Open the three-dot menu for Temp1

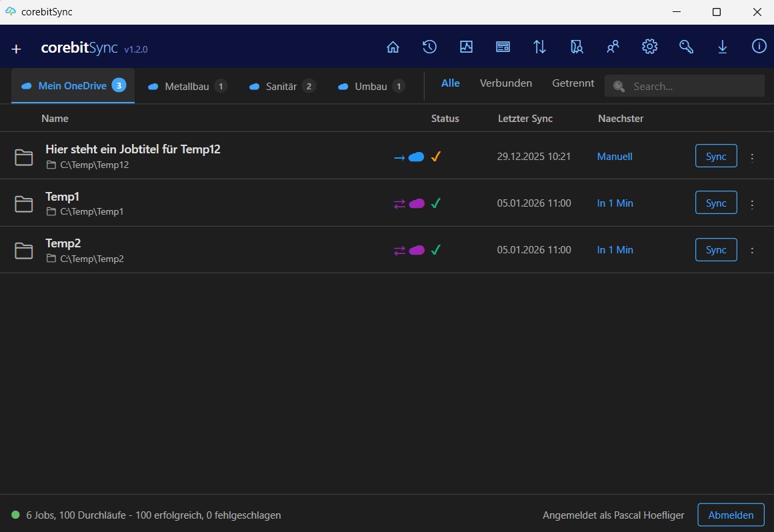pyautogui.click(x=752, y=204)
